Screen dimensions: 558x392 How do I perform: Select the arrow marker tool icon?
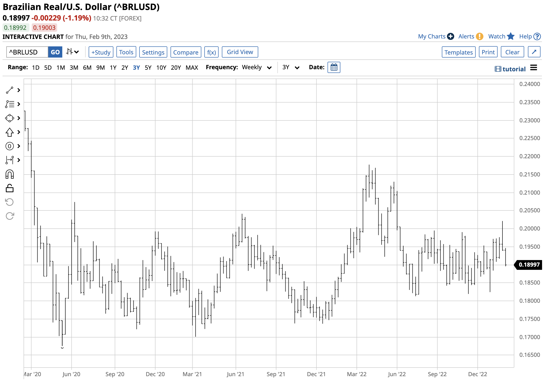pyautogui.click(x=10, y=132)
